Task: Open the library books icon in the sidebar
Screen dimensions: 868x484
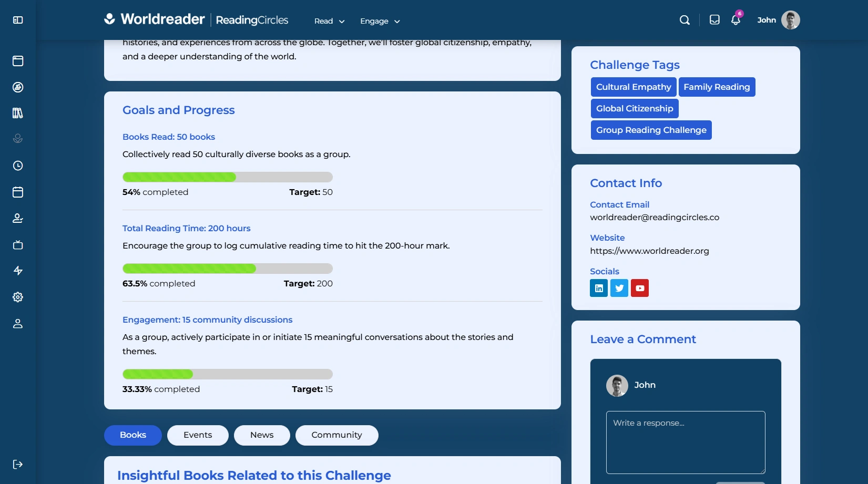Action: [x=18, y=113]
